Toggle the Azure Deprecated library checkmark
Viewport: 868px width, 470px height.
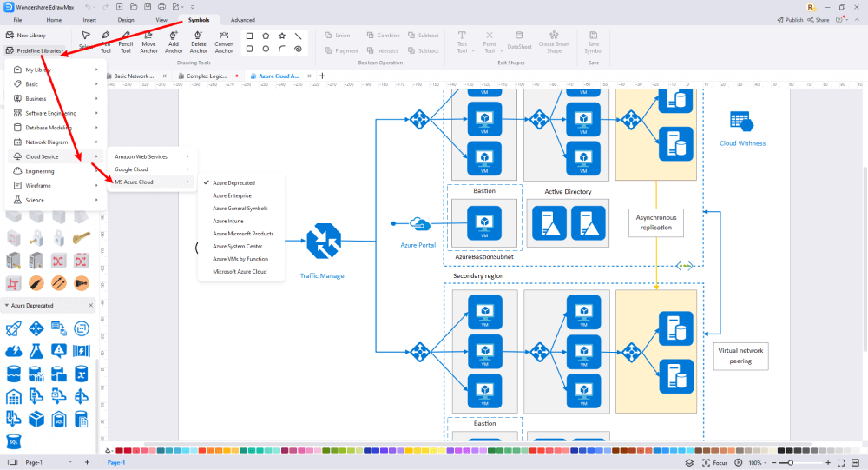pos(207,182)
